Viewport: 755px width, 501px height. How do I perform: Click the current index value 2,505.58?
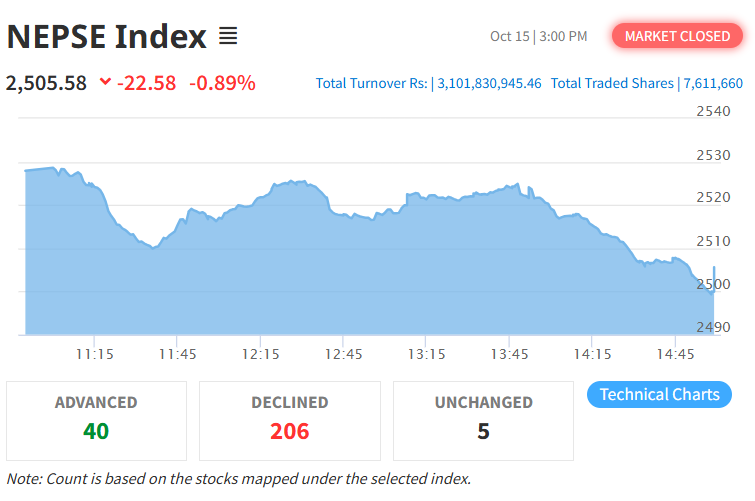coord(46,82)
